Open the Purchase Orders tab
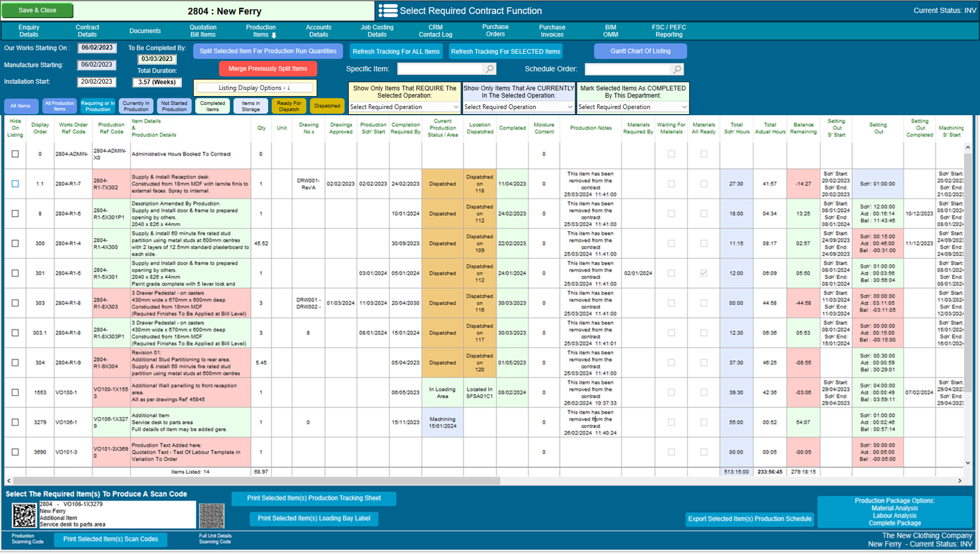This screenshot has height=554, width=980. pyautogui.click(x=495, y=30)
